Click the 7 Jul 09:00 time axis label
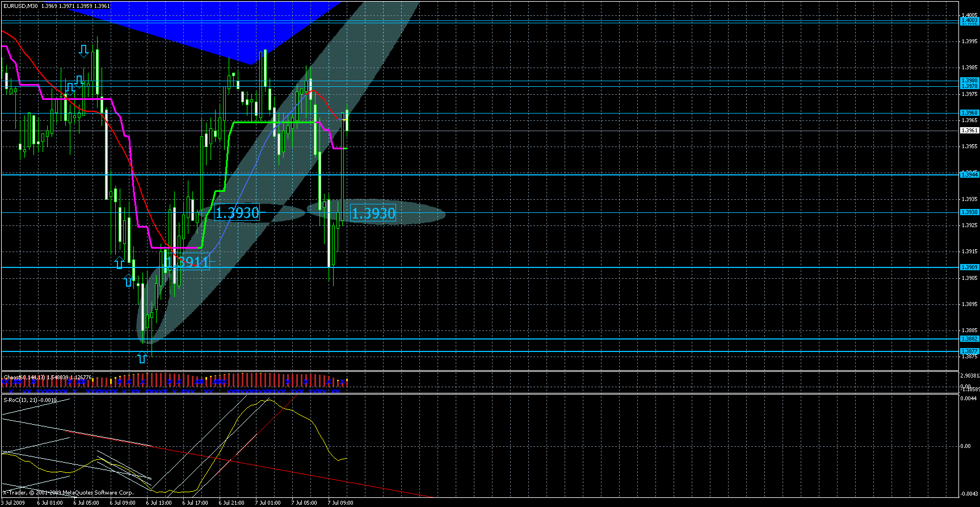Screen dimensions: 980x507 340,502
